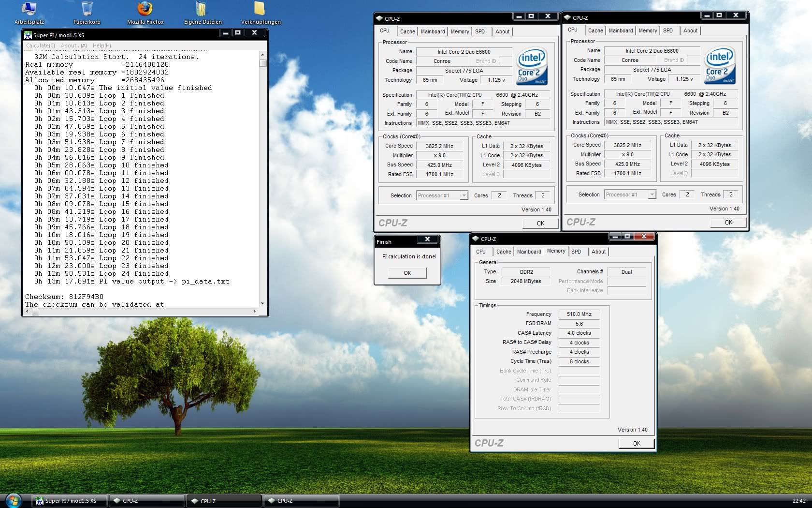
Task: Switch to Cache tab in memory CPU-Z window
Action: click(504, 252)
